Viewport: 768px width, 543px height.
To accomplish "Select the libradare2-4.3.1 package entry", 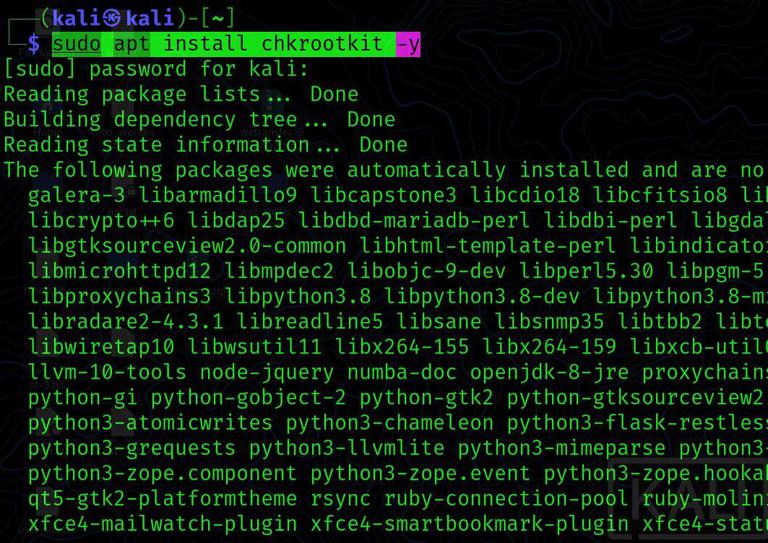I will (126, 322).
